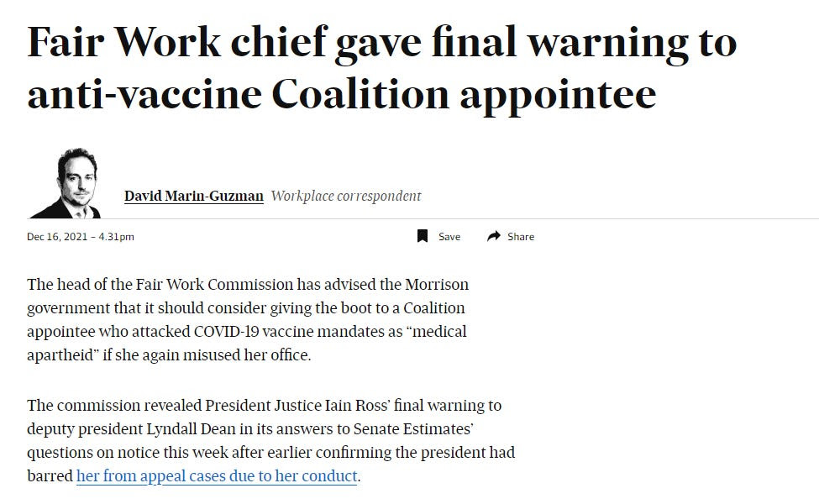Click the Share arrow icon
This screenshot has width=819, height=504.
tap(494, 237)
